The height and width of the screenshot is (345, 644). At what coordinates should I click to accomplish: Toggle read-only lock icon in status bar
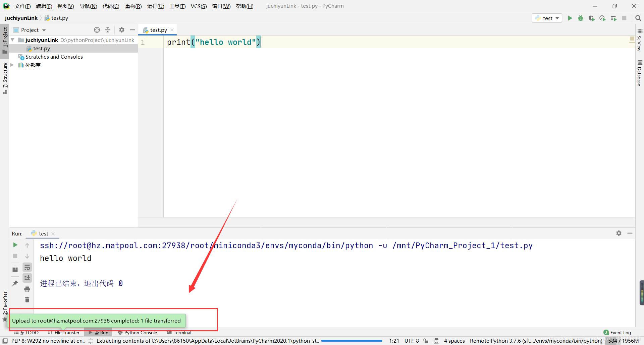(x=426, y=341)
